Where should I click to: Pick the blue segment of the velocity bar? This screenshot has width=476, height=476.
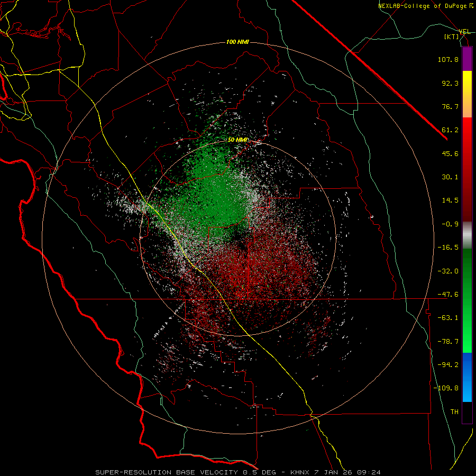[467, 377]
